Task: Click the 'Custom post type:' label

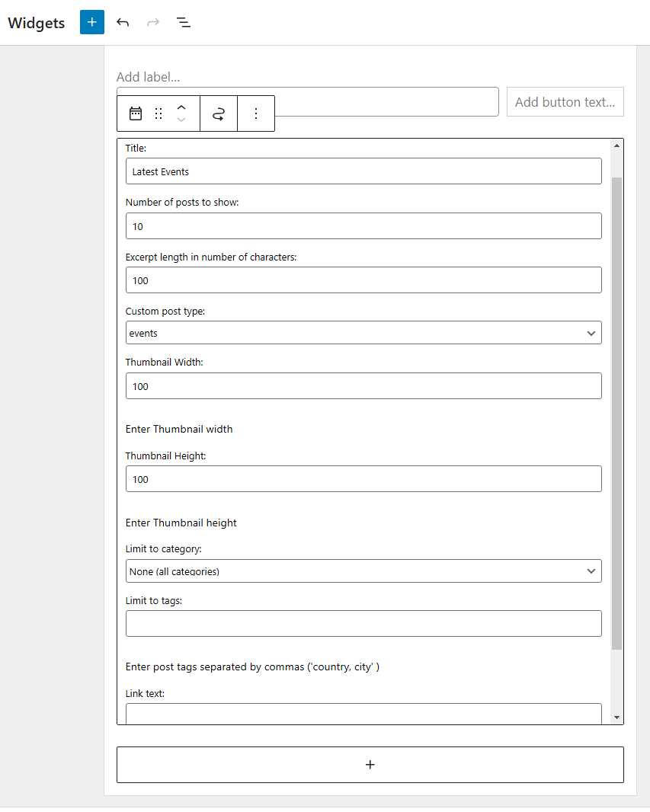Action: tap(165, 312)
